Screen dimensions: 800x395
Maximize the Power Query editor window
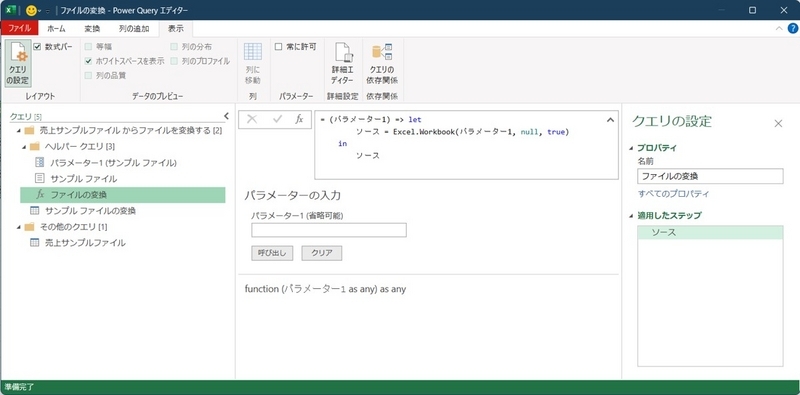753,10
